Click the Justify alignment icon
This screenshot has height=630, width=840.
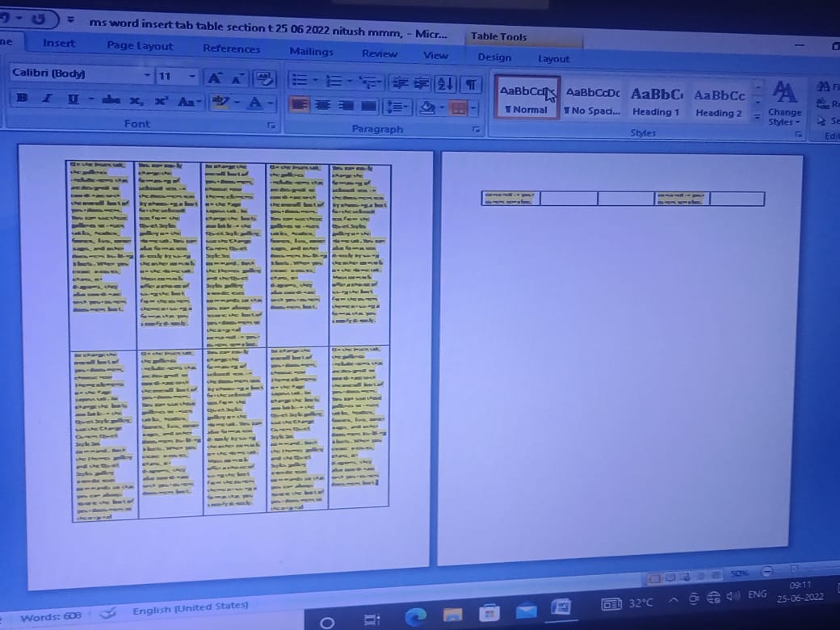click(x=369, y=107)
